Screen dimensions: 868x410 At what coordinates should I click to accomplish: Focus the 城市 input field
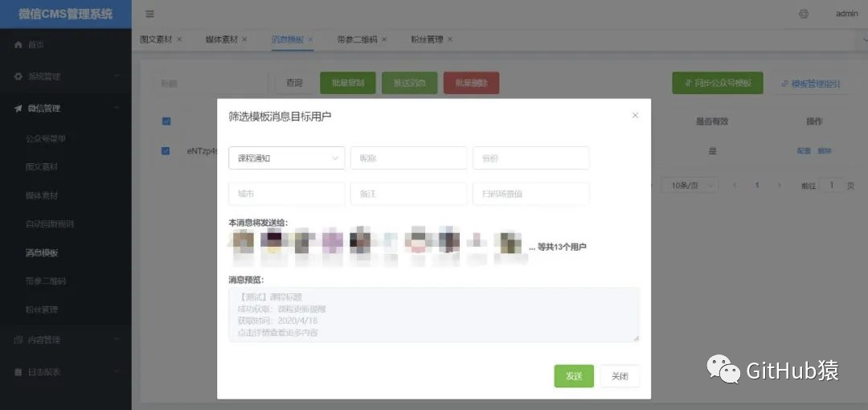[287, 194]
